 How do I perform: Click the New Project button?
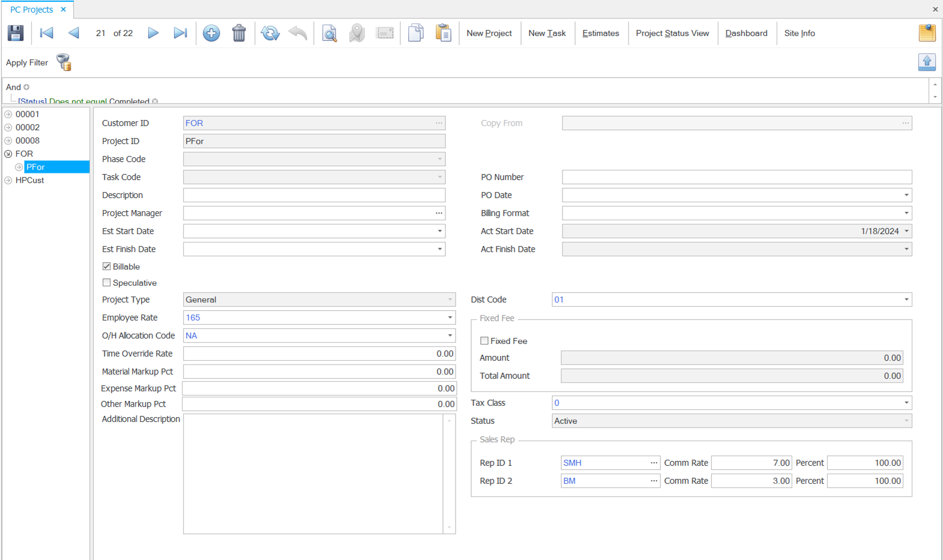(x=489, y=33)
